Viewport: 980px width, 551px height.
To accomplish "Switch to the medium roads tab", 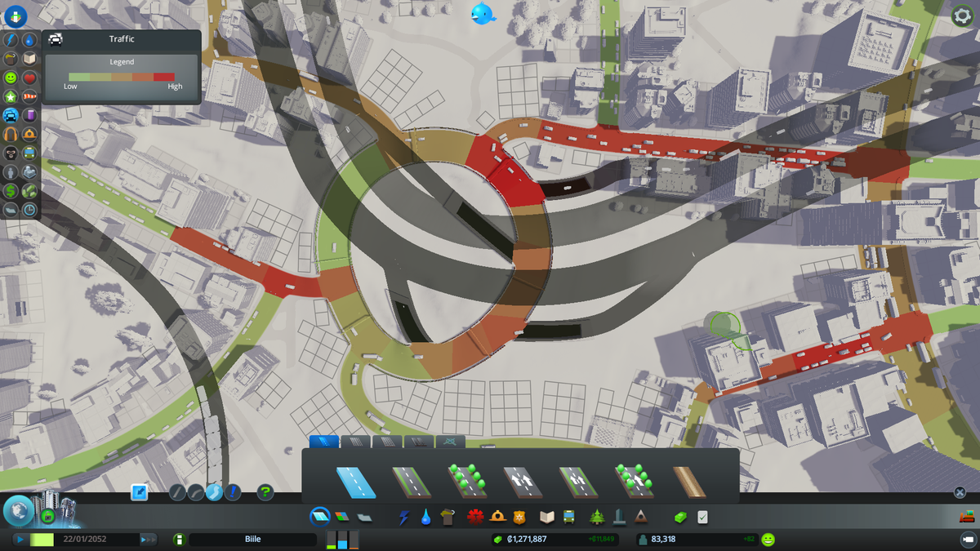I will (x=356, y=442).
